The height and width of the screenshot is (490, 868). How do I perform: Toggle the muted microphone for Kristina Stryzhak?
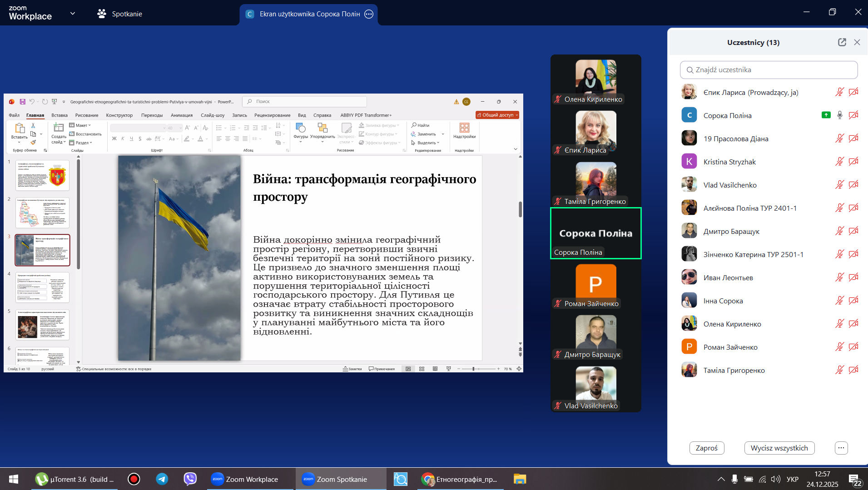click(839, 162)
